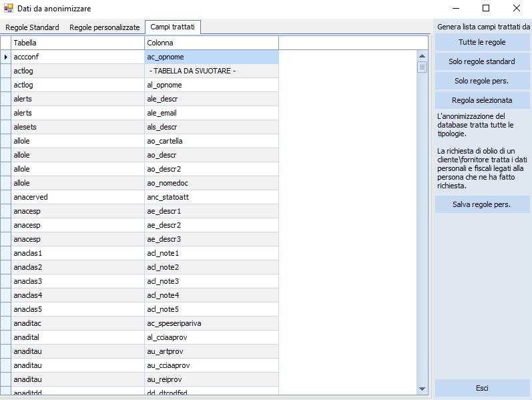Exit the dialog with Esci button

(x=482, y=388)
